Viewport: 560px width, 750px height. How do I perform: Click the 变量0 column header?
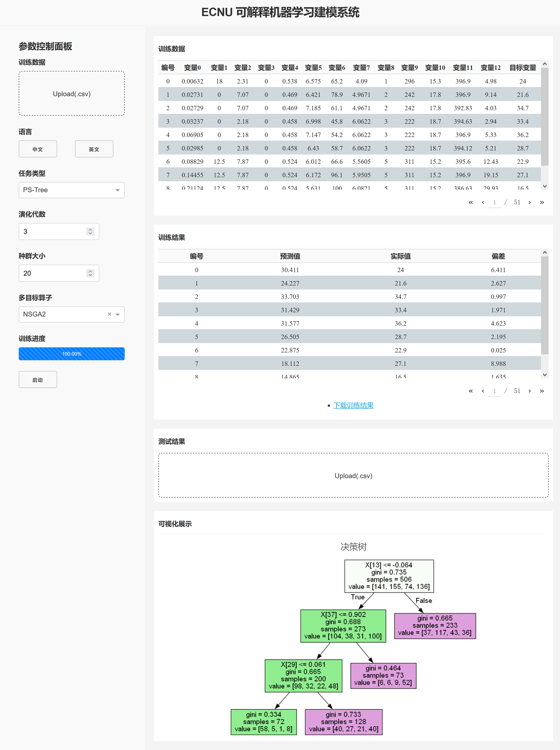192,68
